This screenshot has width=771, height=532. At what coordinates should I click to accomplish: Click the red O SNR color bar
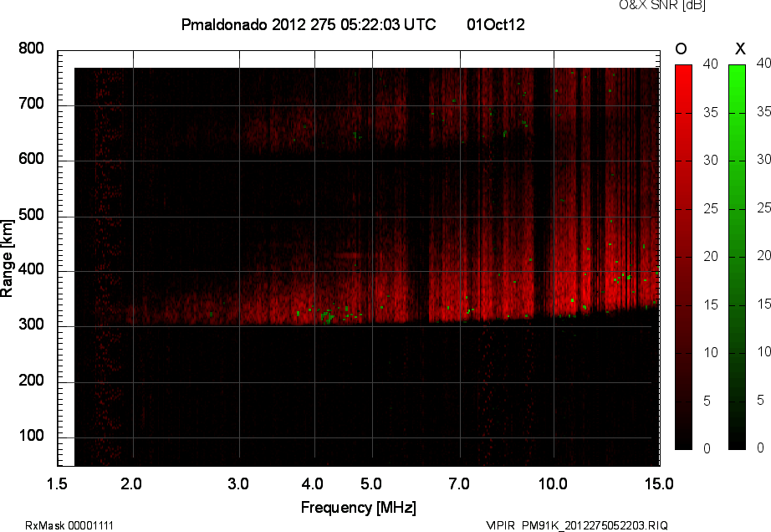coord(683,256)
